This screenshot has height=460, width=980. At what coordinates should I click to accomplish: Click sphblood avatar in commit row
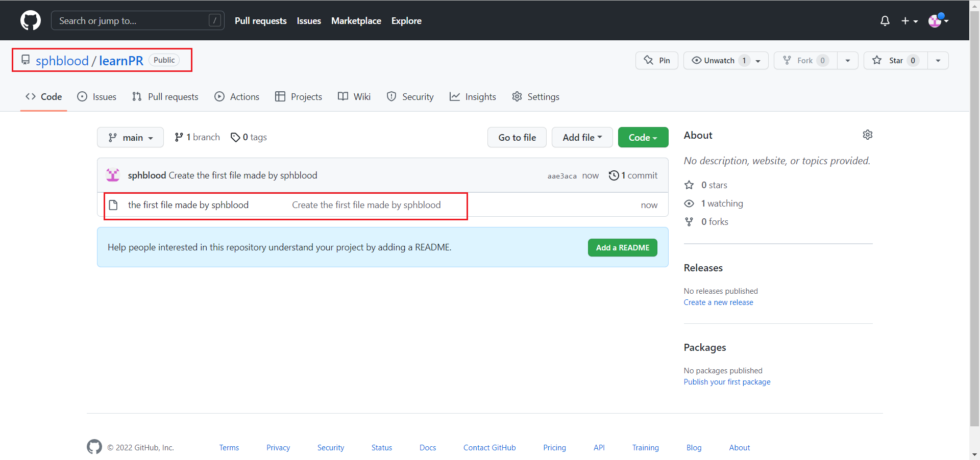click(x=113, y=175)
